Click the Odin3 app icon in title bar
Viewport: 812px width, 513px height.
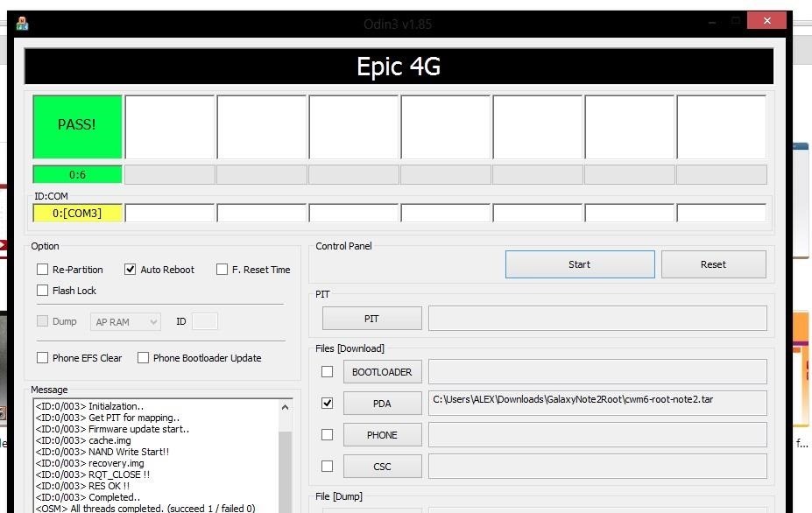click(x=22, y=24)
